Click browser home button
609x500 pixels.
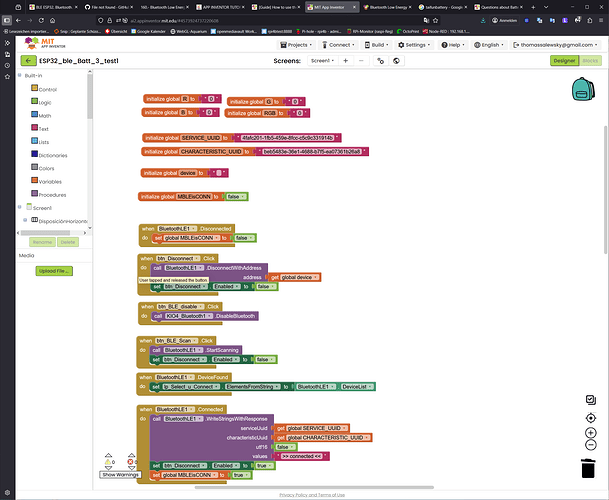coord(52,20)
